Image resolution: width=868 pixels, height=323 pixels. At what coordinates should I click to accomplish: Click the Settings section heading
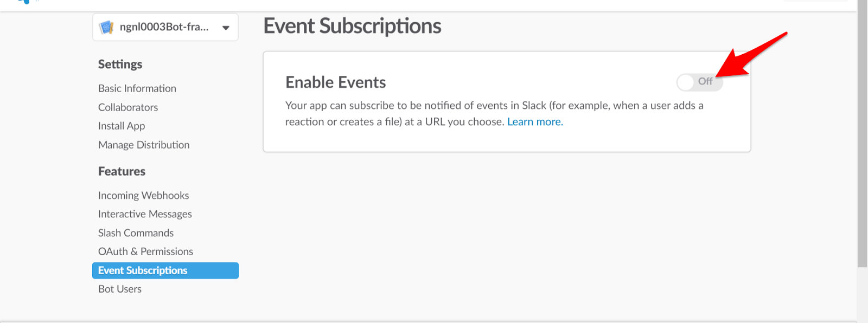[120, 64]
